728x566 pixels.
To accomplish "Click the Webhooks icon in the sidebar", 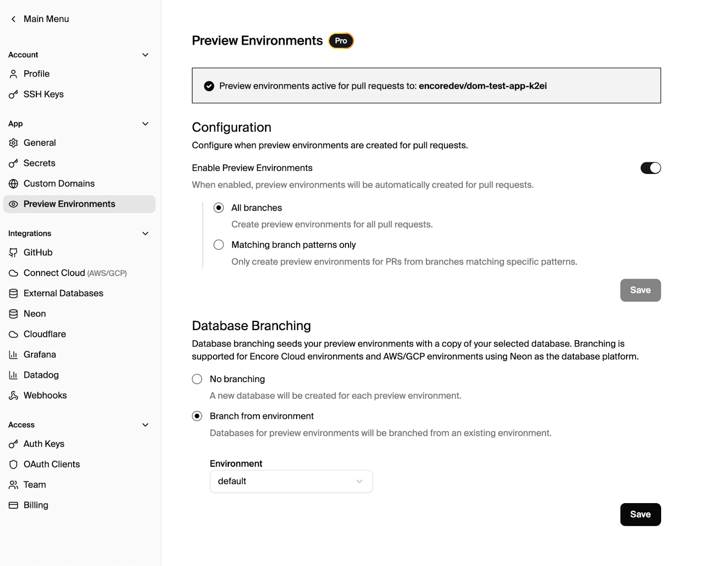I will pyautogui.click(x=14, y=396).
